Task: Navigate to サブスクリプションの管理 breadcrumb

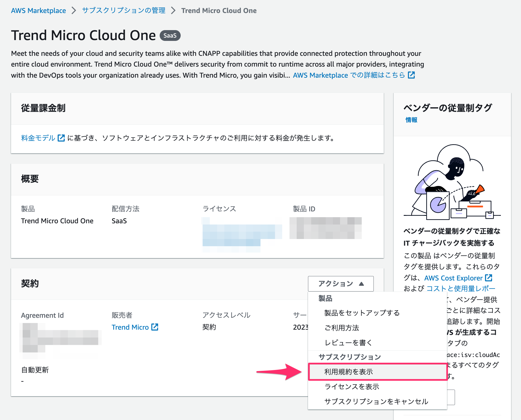Action: [x=123, y=10]
